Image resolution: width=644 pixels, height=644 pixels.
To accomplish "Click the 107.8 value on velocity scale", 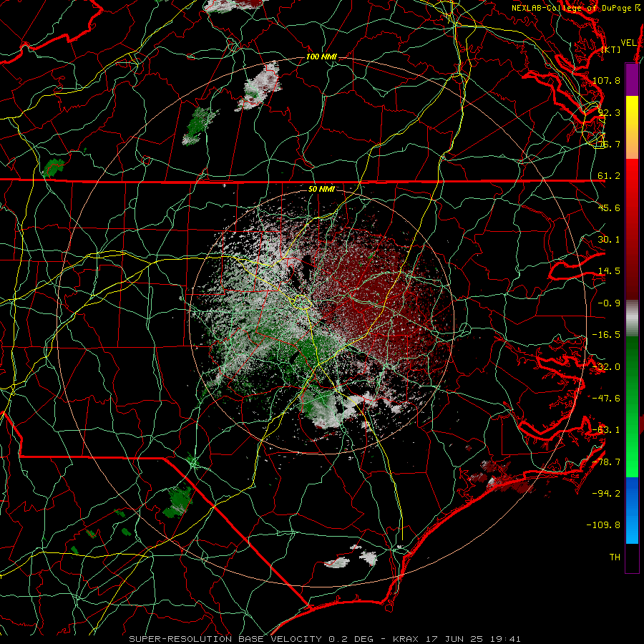I will tap(606, 80).
